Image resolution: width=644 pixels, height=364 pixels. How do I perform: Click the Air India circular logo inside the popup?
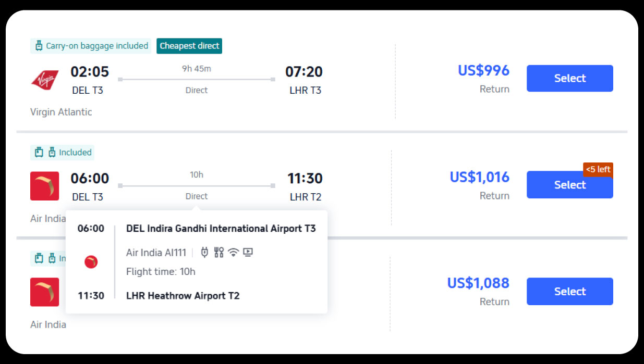(91, 262)
